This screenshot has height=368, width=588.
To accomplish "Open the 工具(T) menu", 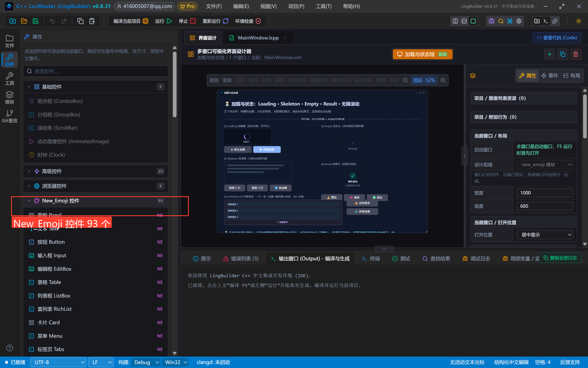I will (323, 6).
